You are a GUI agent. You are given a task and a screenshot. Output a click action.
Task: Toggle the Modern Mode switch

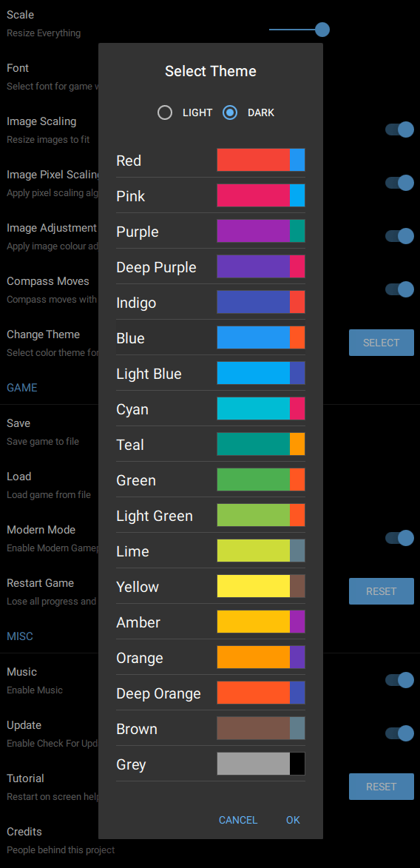coord(400,537)
